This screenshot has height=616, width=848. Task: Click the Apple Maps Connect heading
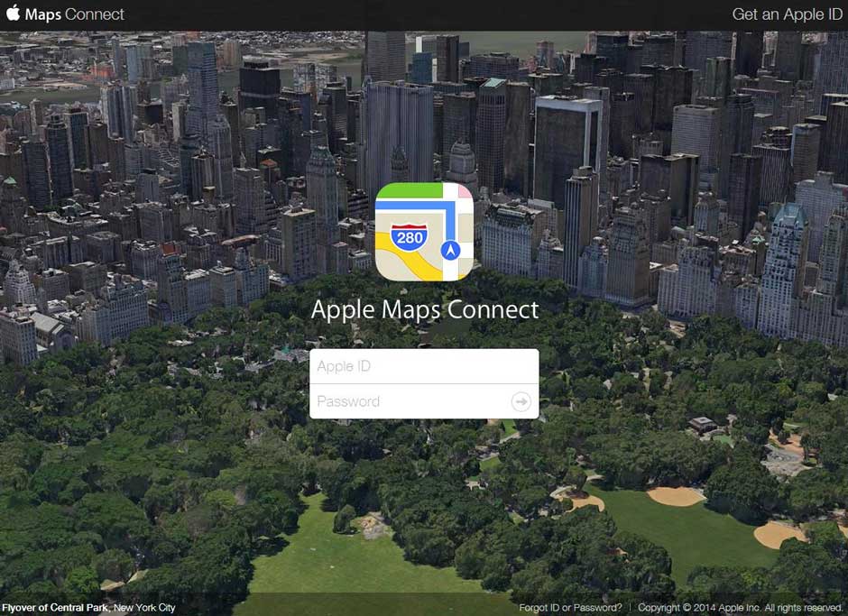pos(425,310)
